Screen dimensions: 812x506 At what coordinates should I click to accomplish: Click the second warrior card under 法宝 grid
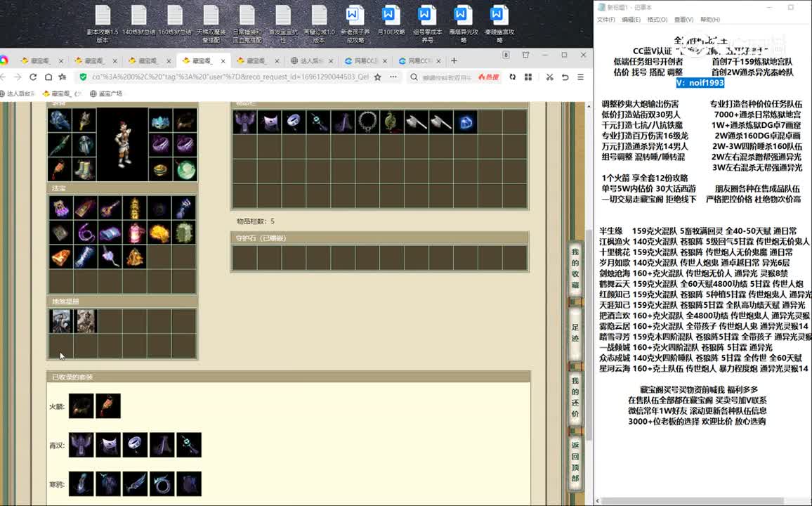86,321
